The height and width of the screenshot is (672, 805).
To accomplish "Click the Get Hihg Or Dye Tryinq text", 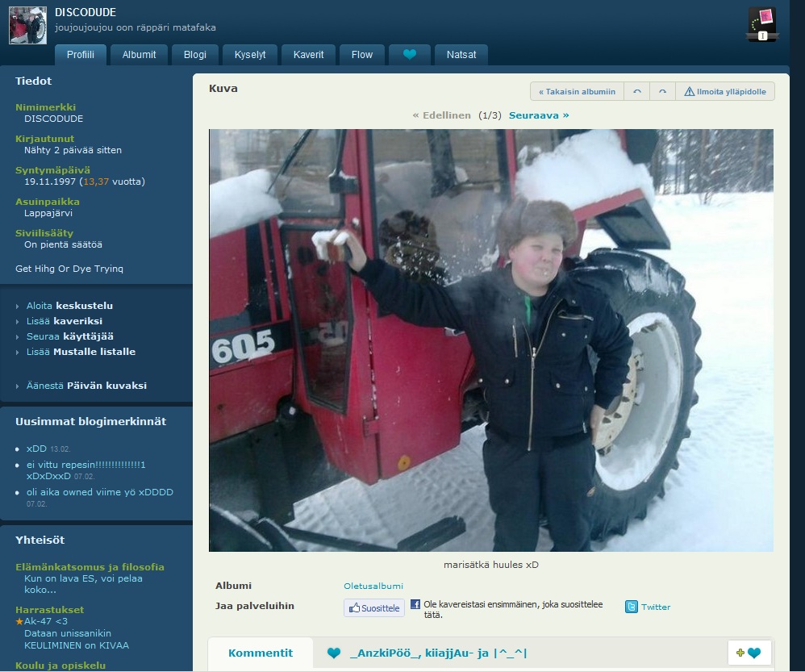I will click(69, 269).
